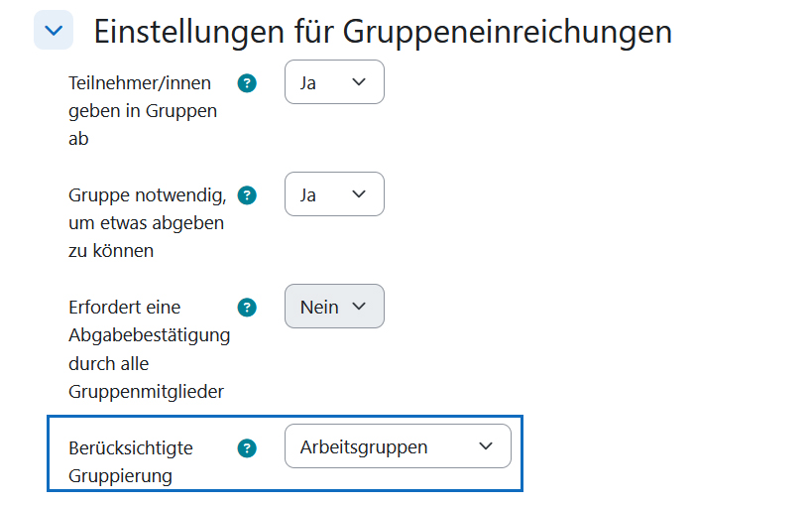Collapse the Einstellungen für Gruppeneinreichungen section

pyautogui.click(x=54, y=31)
